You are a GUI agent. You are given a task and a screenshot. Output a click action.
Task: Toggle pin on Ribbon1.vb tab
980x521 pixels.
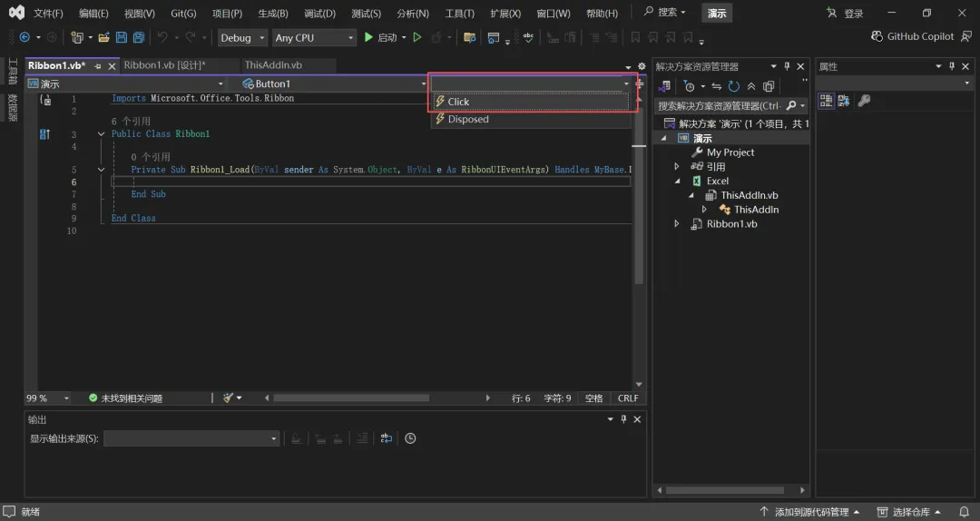(98, 66)
